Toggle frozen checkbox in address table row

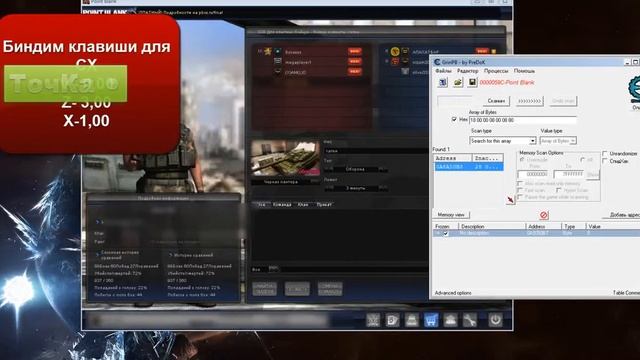coord(445,233)
